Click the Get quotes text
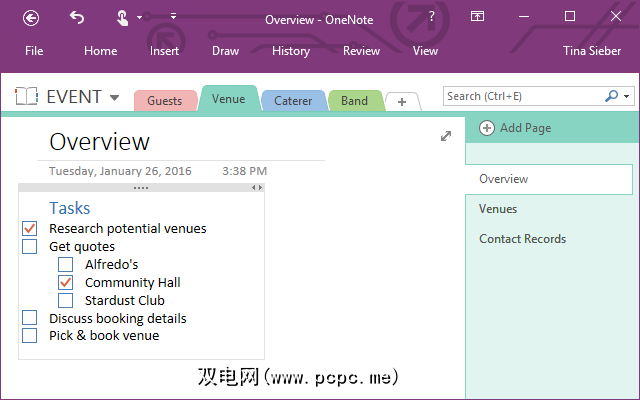 pos(82,247)
